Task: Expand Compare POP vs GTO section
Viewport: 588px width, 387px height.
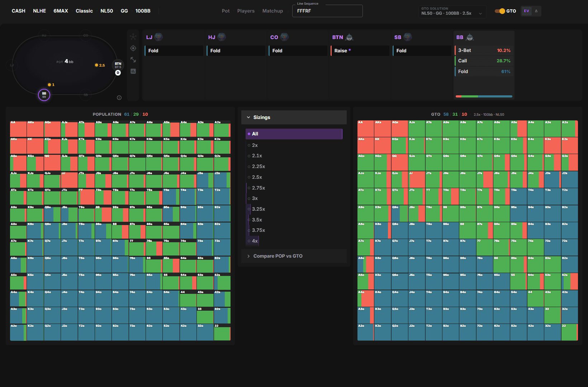Action: [294, 256]
